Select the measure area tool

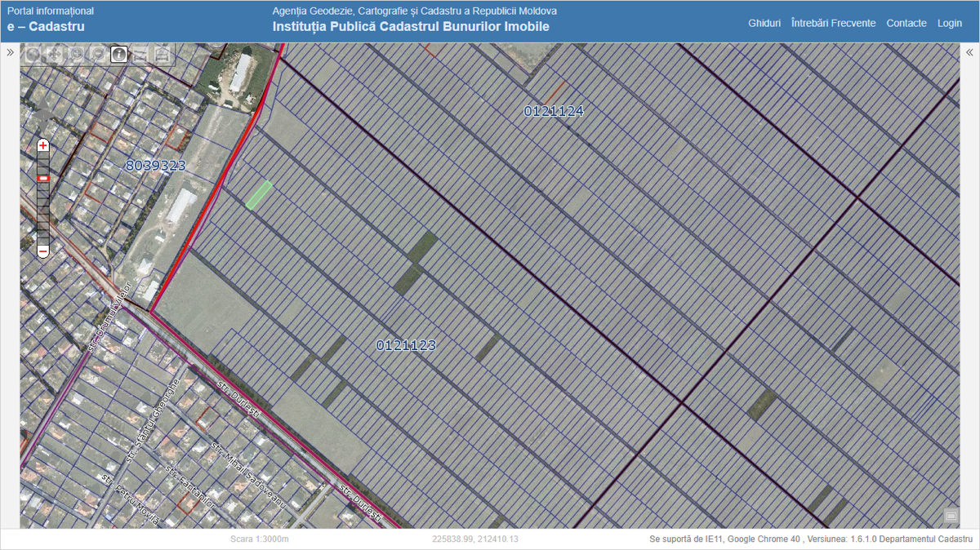tap(162, 55)
